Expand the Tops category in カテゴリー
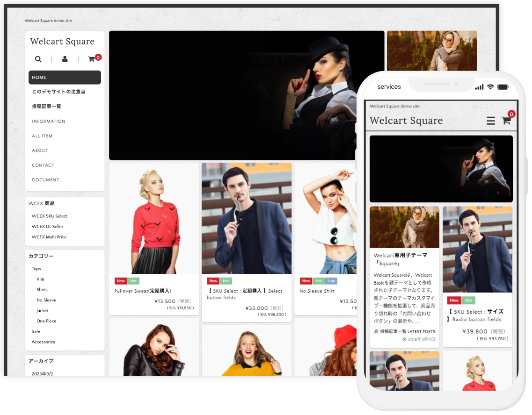Image resolution: width=532 pixels, height=415 pixels. [36, 269]
